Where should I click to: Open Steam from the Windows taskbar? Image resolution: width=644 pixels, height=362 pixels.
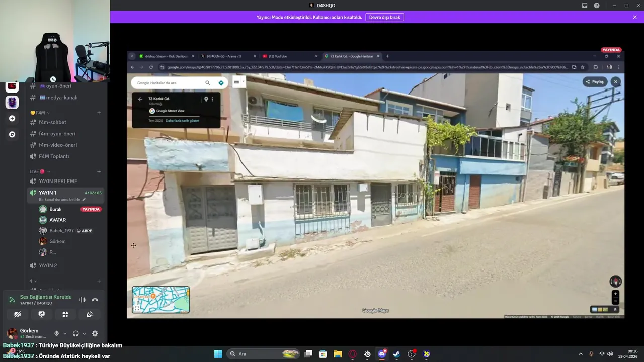pos(397,354)
